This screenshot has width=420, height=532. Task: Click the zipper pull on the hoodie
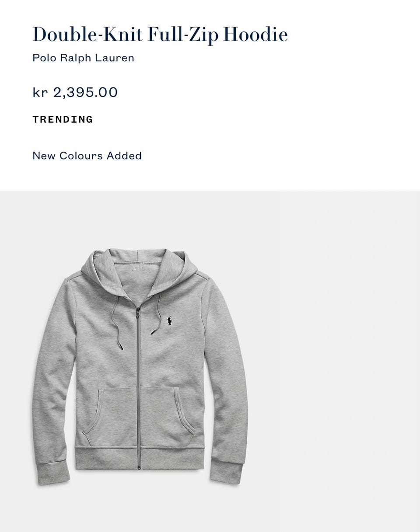(x=138, y=313)
